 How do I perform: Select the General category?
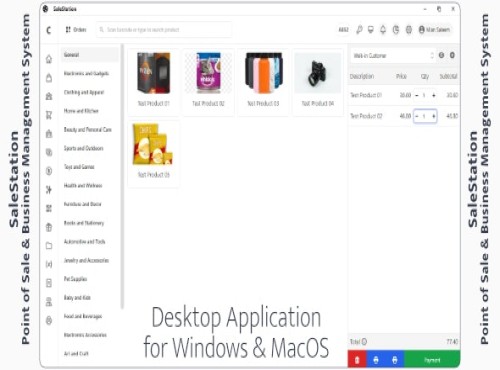(90, 55)
